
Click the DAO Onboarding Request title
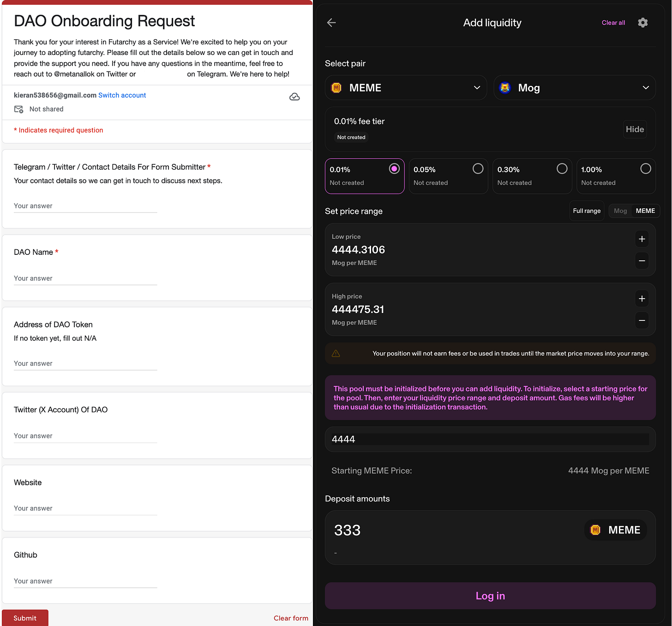pyautogui.click(x=104, y=21)
